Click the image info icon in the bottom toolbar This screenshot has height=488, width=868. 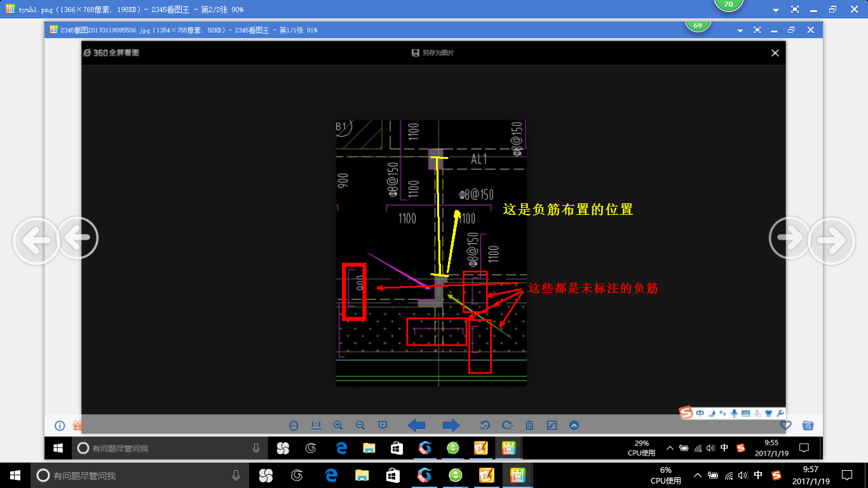pyautogui.click(x=60, y=426)
